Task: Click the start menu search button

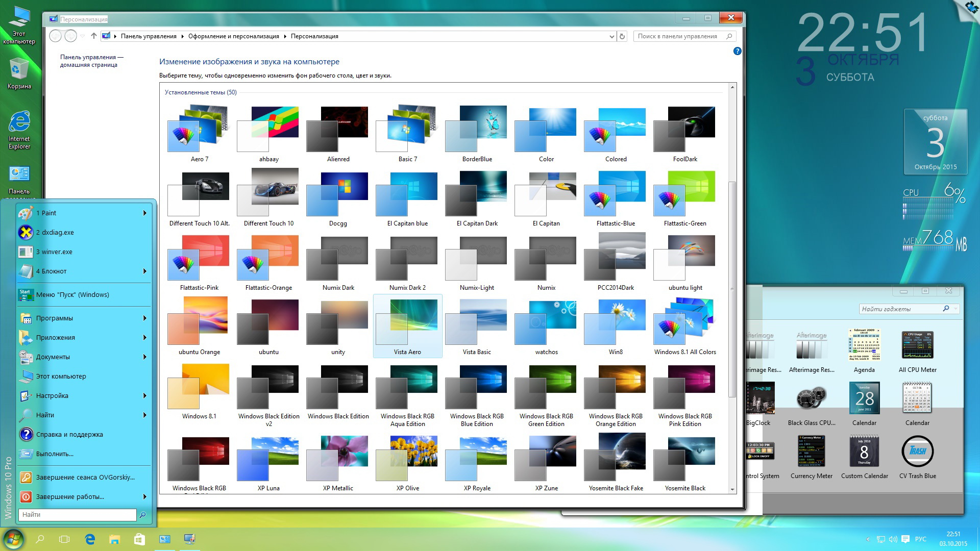Action: [x=143, y=515]
